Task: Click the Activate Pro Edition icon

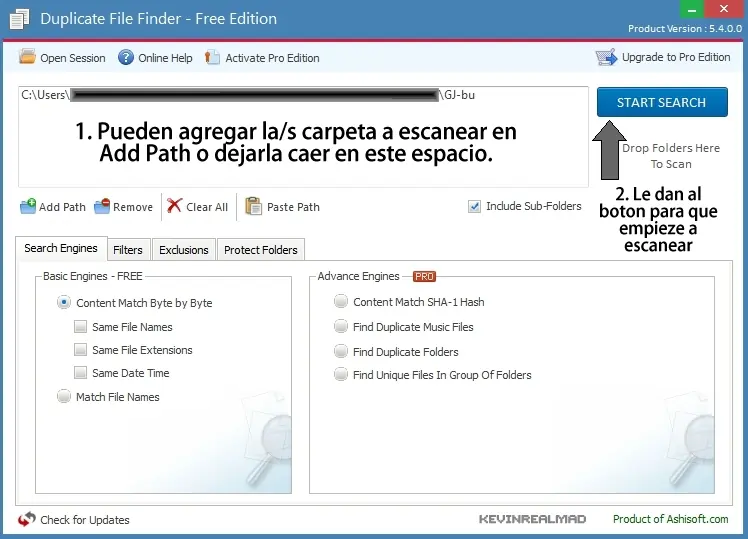Action: coord(212,57)
